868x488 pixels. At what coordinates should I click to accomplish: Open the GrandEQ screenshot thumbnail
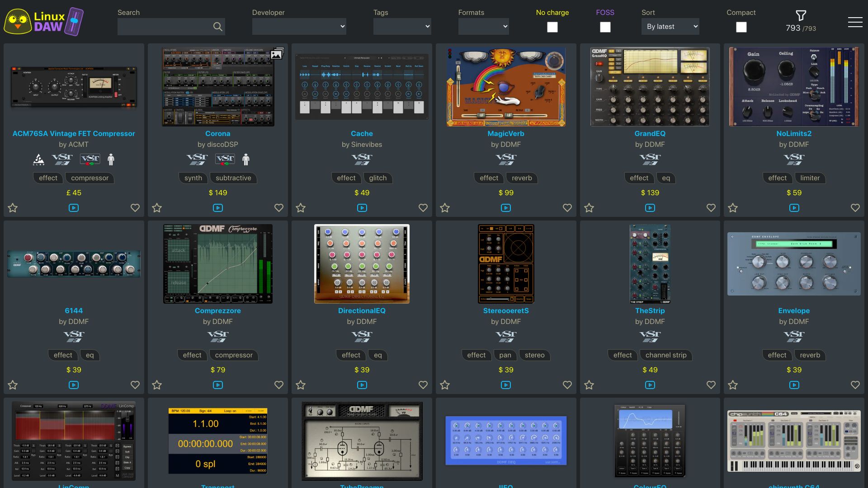tap(650, 87)
